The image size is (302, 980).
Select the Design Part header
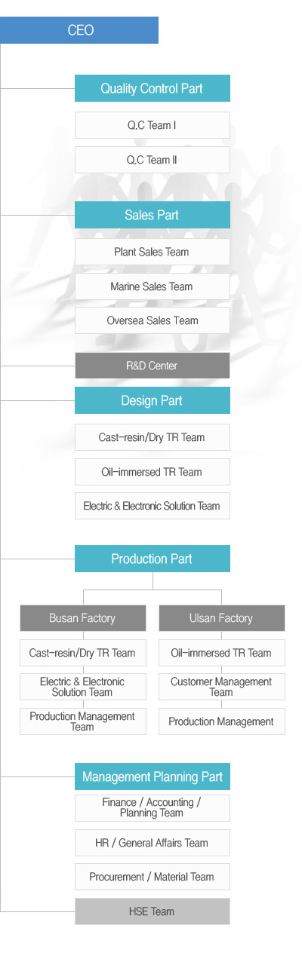coord(152,400)
